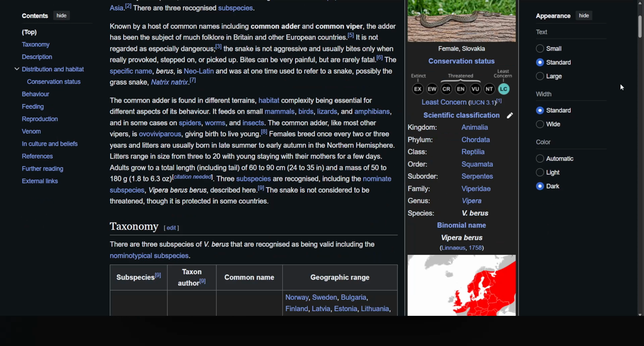Open the specific name link
Screen dimensions: 644x346
[x=131, y=71]
